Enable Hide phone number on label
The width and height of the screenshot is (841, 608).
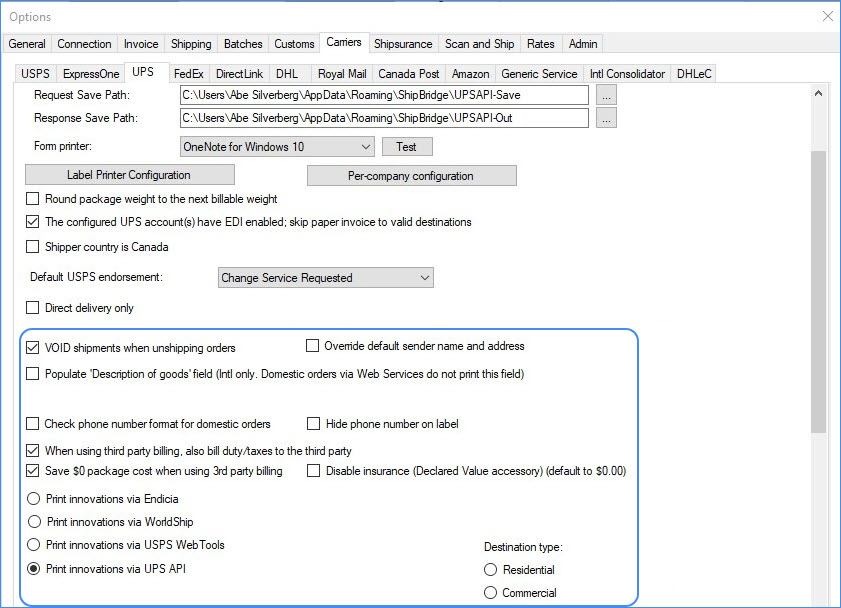tap(313, 424)
